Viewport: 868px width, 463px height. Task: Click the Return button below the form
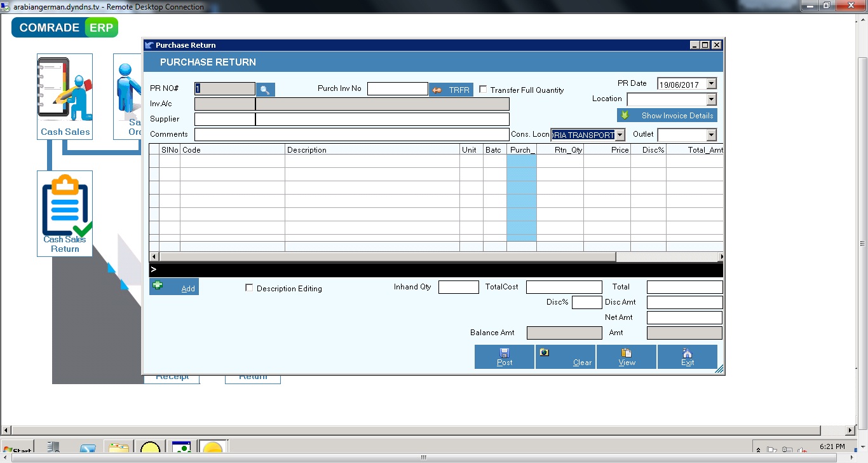pyautogui.click(x=253, y=376)
